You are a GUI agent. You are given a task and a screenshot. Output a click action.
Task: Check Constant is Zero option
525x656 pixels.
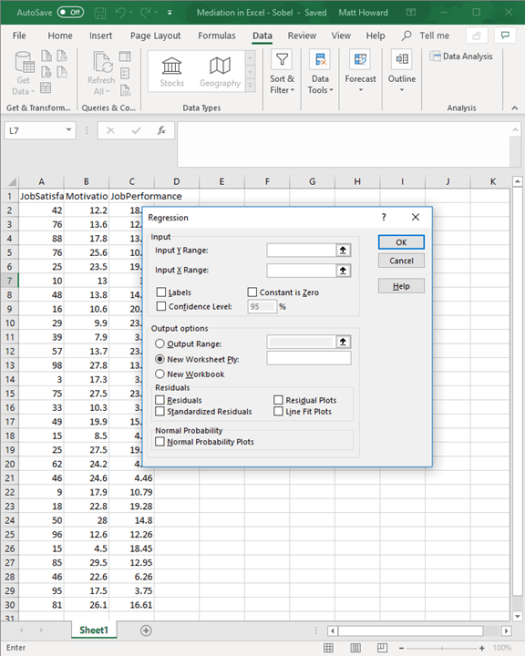(252, 292)
